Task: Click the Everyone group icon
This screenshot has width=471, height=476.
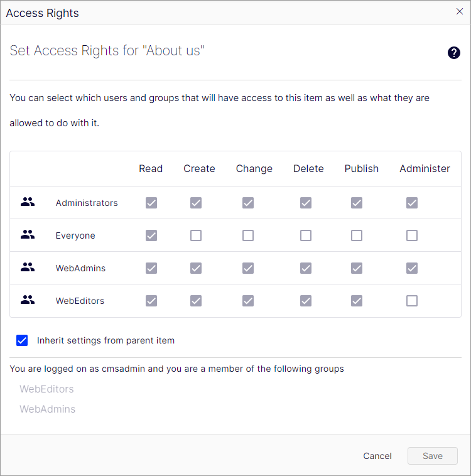Action: (28, 235)
